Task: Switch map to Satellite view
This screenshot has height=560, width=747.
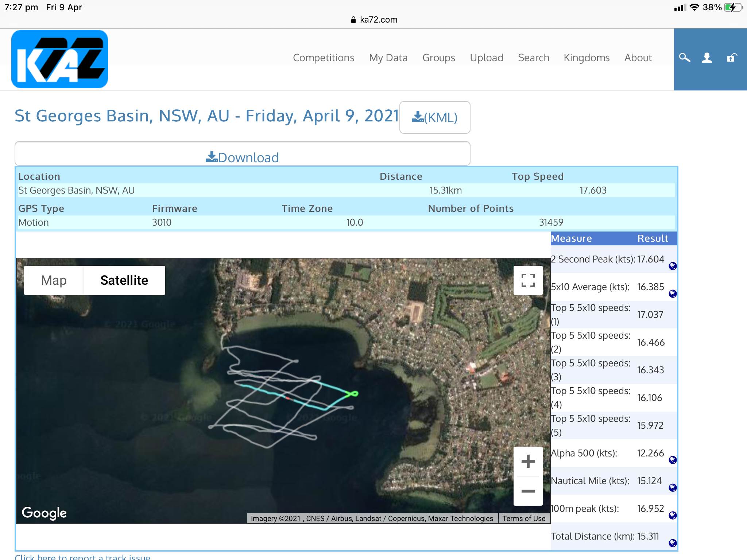Action: tap(124, 280)
